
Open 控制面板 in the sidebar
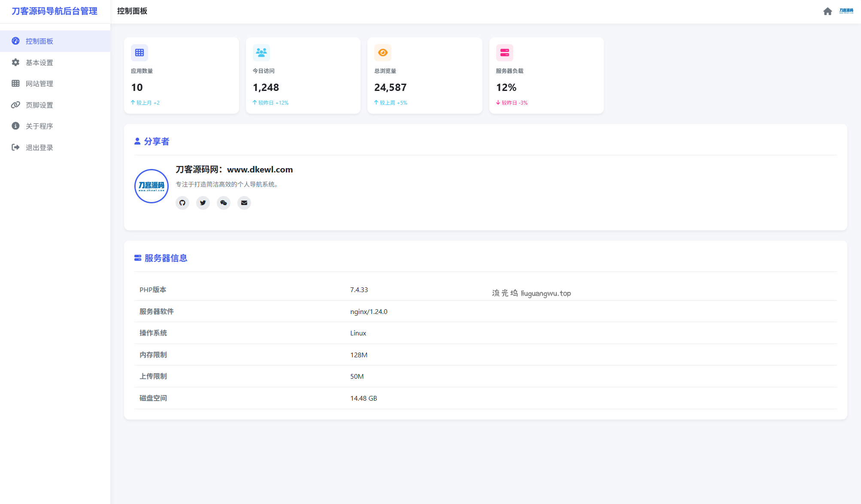[39, 41]
